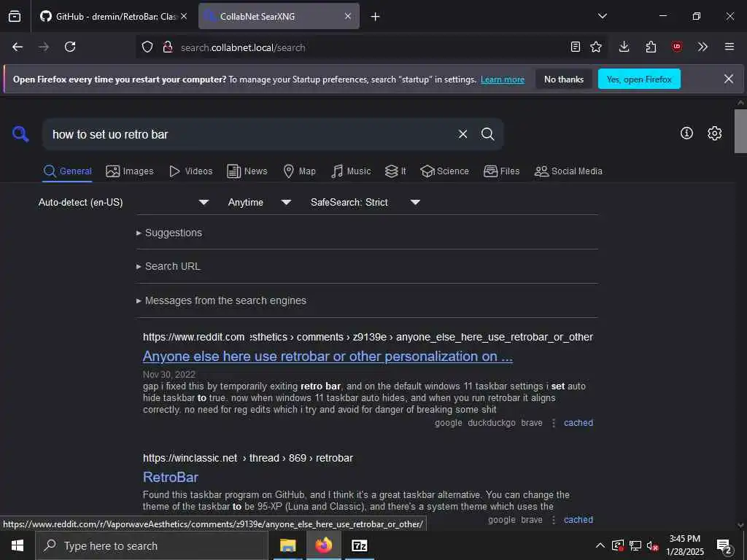Open 7-Zip from the taskbar
Viewport: 747px width, 560px height.
point(359,545)
